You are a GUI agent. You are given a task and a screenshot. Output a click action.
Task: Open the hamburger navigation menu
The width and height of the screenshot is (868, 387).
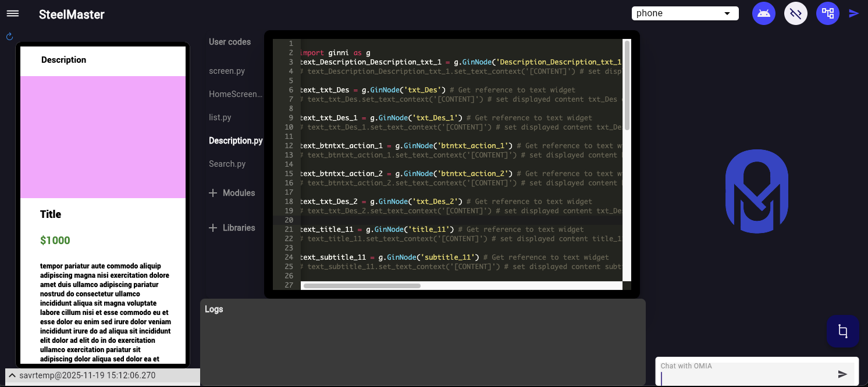pyautogui.click(x=12, y=13)
